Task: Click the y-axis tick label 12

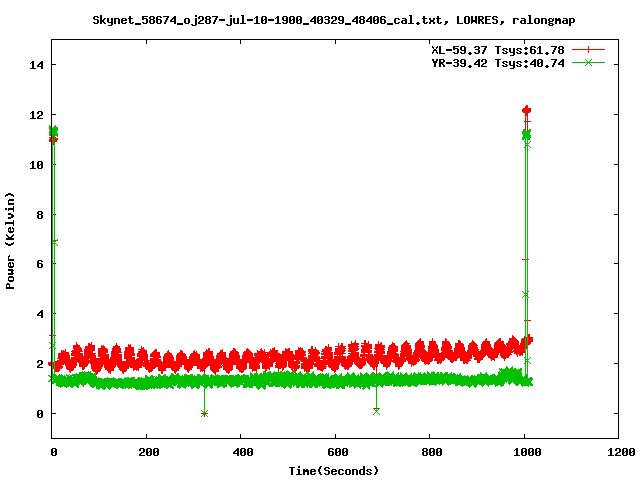Action: 36,115
